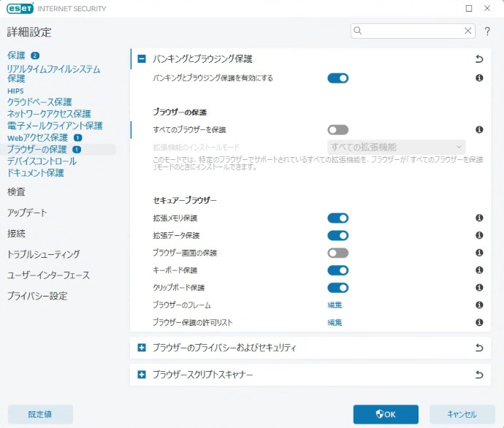The width and height of the screenshot is (504, 428).
Task: Show info icon for 拡張データ保護
Action: coord(479,235)
